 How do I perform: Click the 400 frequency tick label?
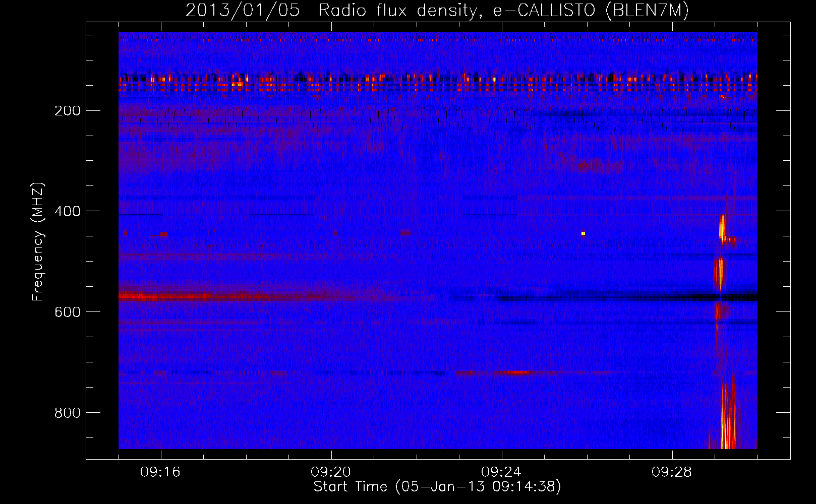68,211
